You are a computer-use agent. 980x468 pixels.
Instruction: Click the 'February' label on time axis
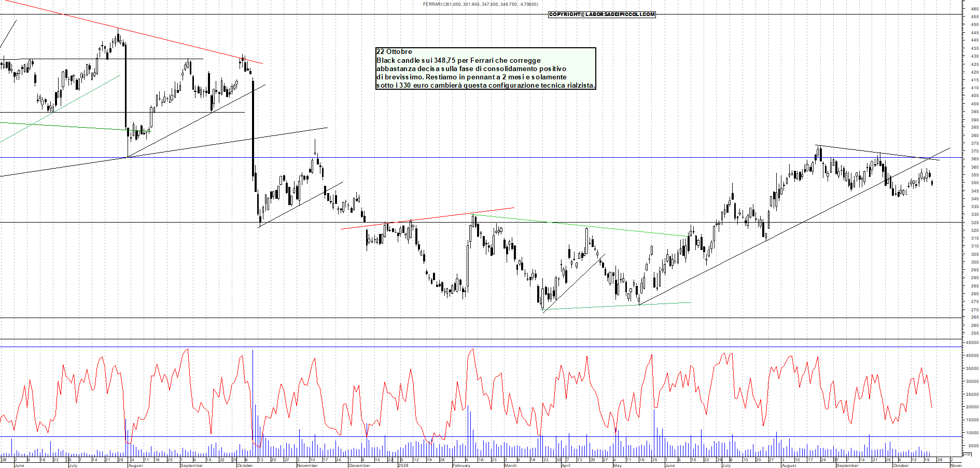pyautogui.click(x=461, y=465)
